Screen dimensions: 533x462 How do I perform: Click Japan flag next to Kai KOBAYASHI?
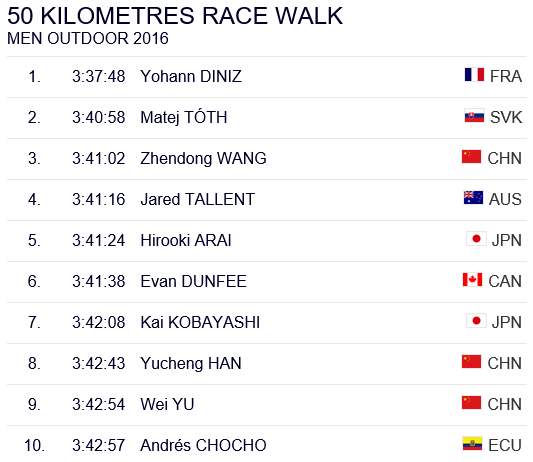click(476, 321)
